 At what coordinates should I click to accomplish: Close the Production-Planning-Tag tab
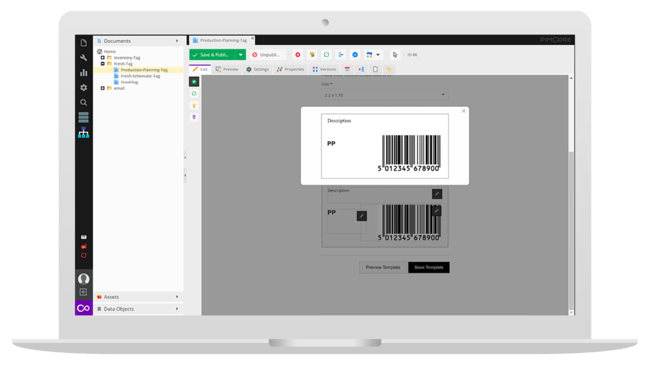click(x=252, y=39)
